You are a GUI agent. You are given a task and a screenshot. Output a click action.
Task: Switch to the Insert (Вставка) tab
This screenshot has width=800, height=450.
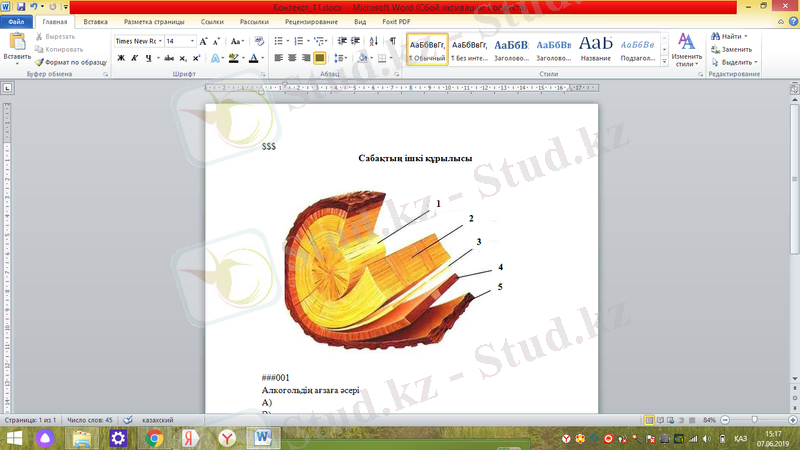(95, 22)
